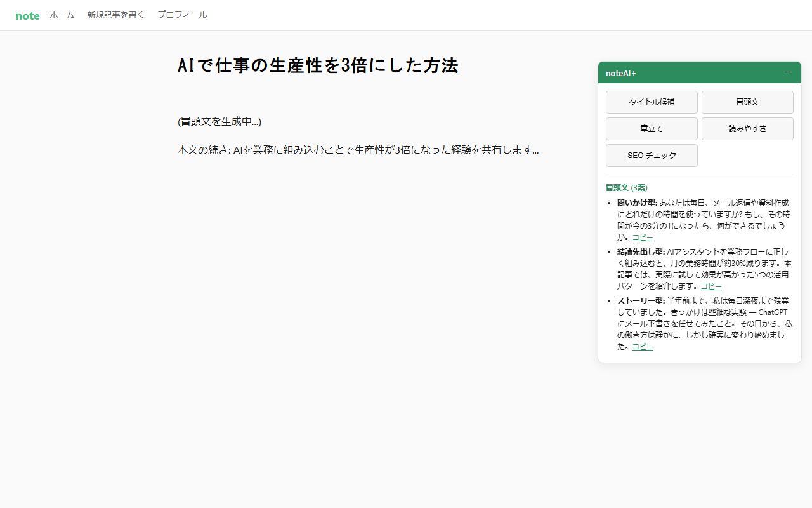812x508 pixels.
Task: Click the 章立て button
Action: tap(652, 129)
